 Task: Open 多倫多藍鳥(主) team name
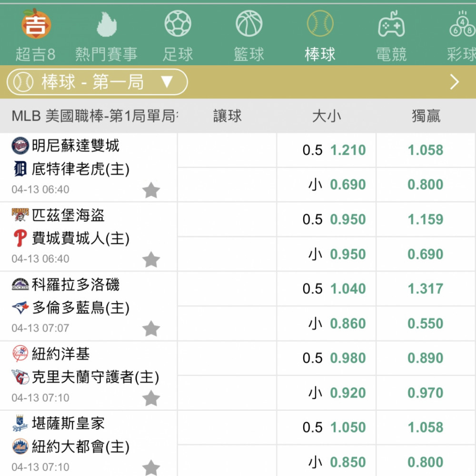(81, 307)
